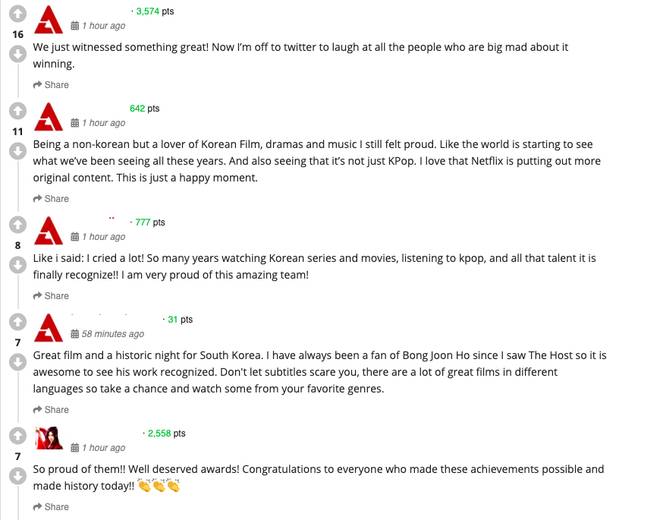Share the 'I cried a lot' comment

[x=51, y=296]
